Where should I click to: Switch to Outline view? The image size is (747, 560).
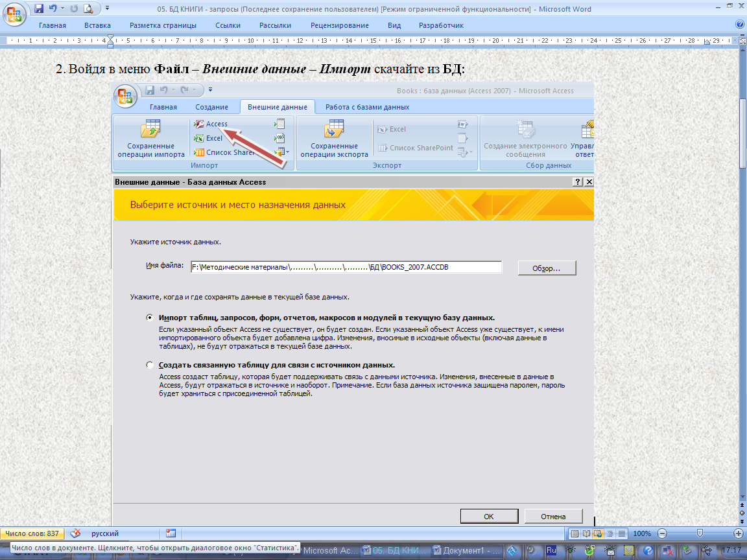(610, 533)
